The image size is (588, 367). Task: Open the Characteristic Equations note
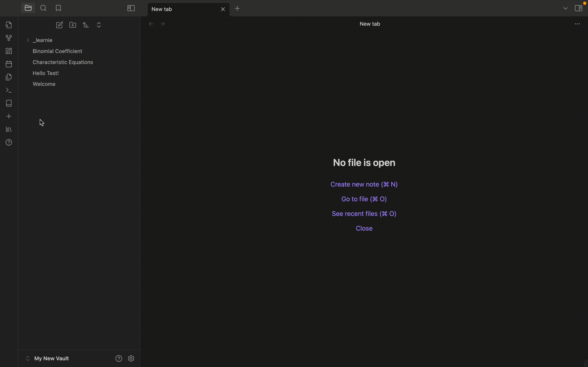63,62
